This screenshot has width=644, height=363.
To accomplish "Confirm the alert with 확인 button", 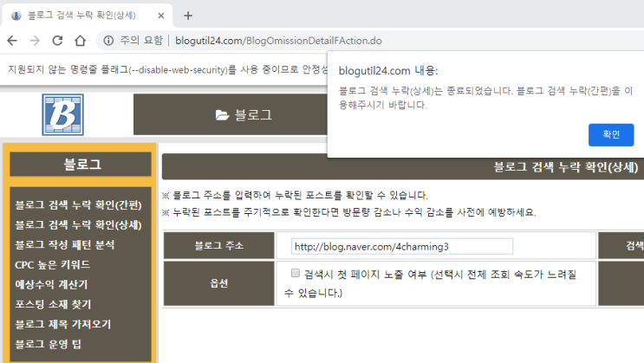I will tap(611, 134).
